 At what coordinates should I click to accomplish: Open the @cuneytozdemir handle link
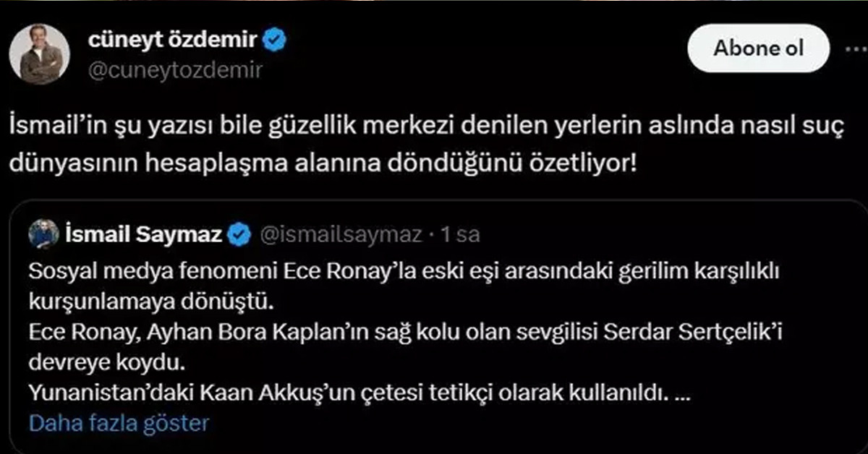[x=174, y=69]
